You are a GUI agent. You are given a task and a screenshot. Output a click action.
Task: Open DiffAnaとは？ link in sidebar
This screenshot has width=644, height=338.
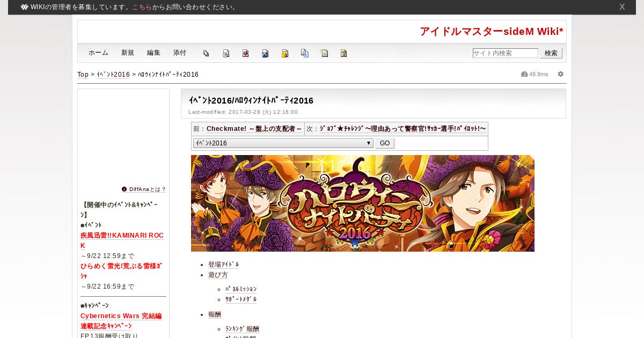pyautogui.click(x=148, y=189)
